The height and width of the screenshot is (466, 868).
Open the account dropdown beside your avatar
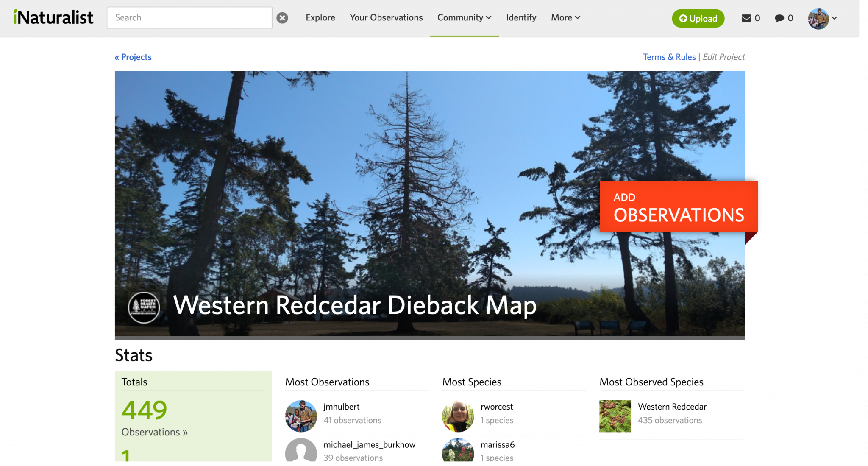pos(834,18)
